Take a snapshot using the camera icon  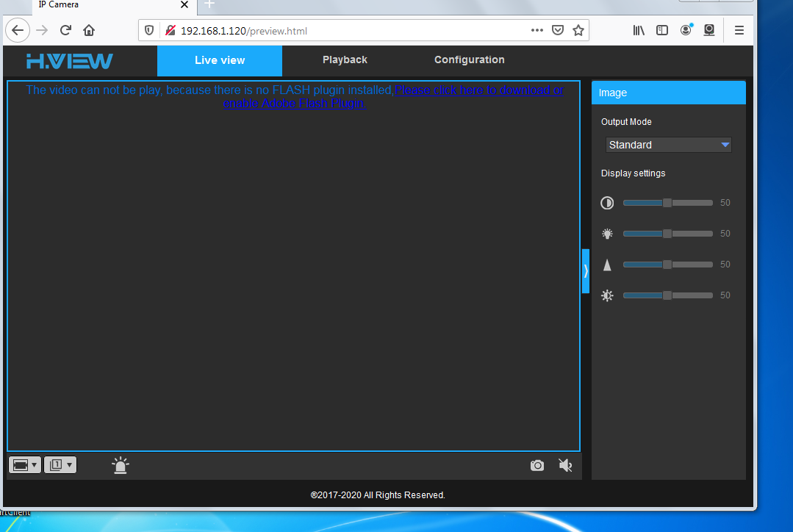537,465
